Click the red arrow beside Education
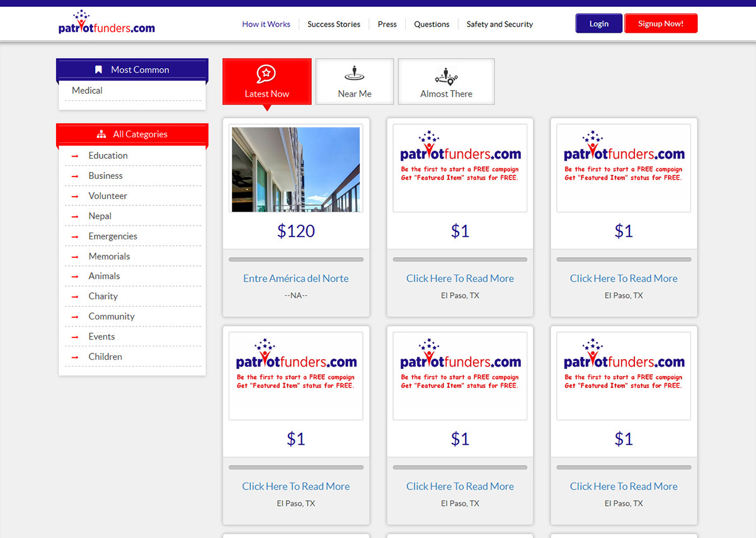 tap(75, 156)
